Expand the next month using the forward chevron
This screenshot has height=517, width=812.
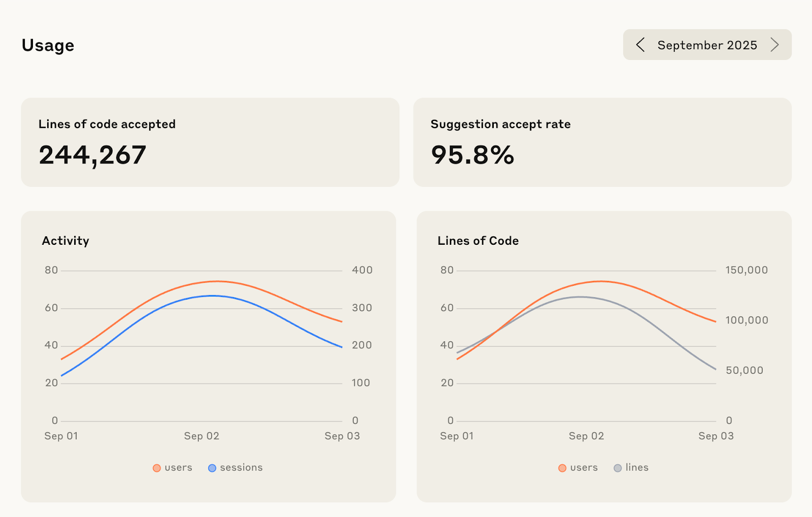(x=775, y=45)
